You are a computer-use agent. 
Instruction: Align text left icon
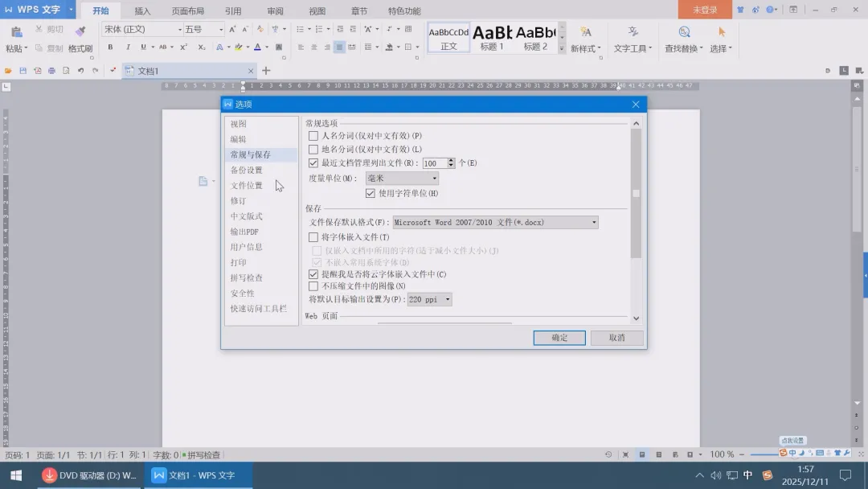301,47
